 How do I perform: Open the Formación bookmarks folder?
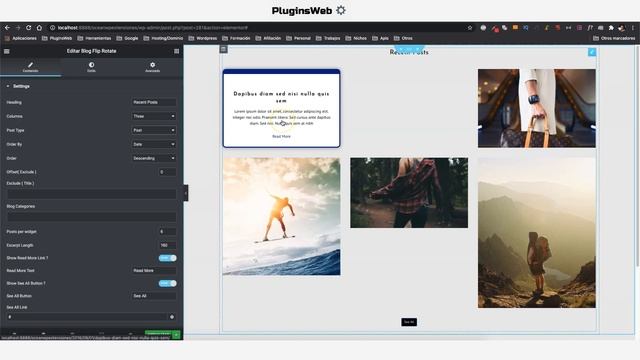(x=236, y=38)
